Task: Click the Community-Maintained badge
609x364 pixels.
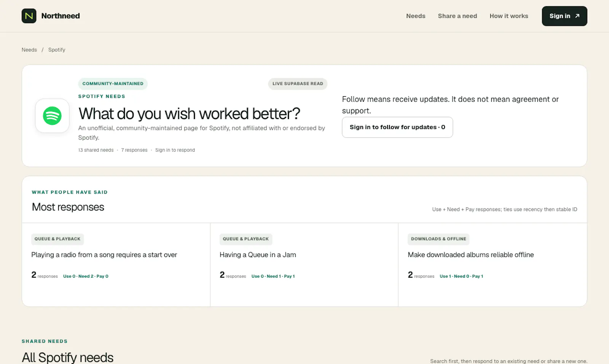Action: click(x=113, y=84)
